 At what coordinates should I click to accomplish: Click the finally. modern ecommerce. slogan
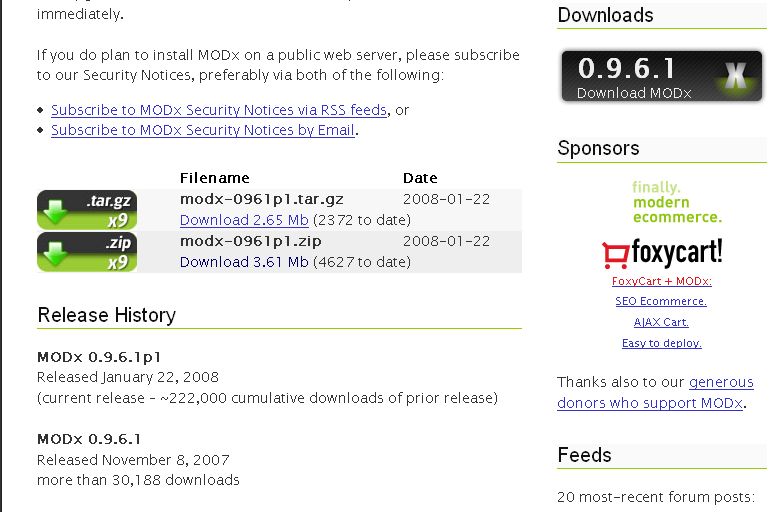tap(677, 202)
